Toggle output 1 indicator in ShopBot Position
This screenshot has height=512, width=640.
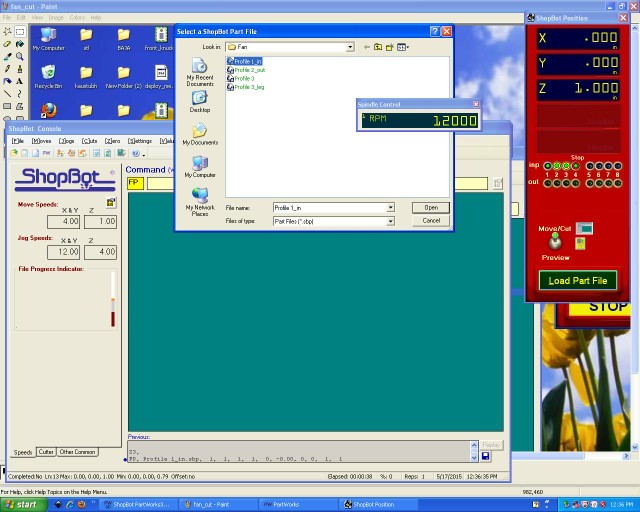[547, 183]
